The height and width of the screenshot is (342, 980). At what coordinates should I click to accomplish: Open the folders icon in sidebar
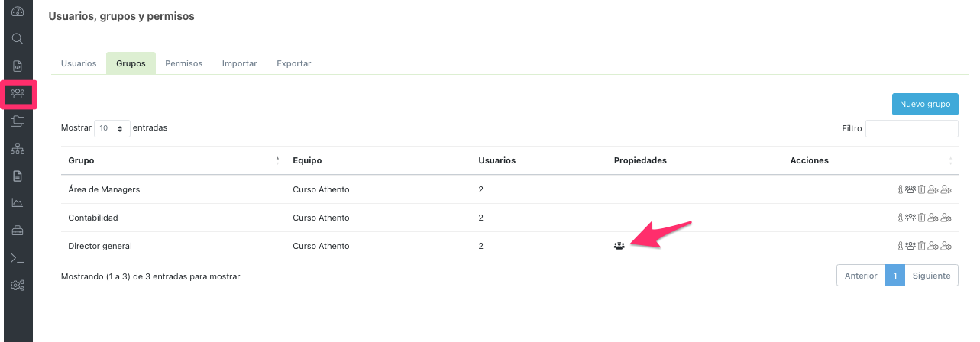click(x=18, y=121)
